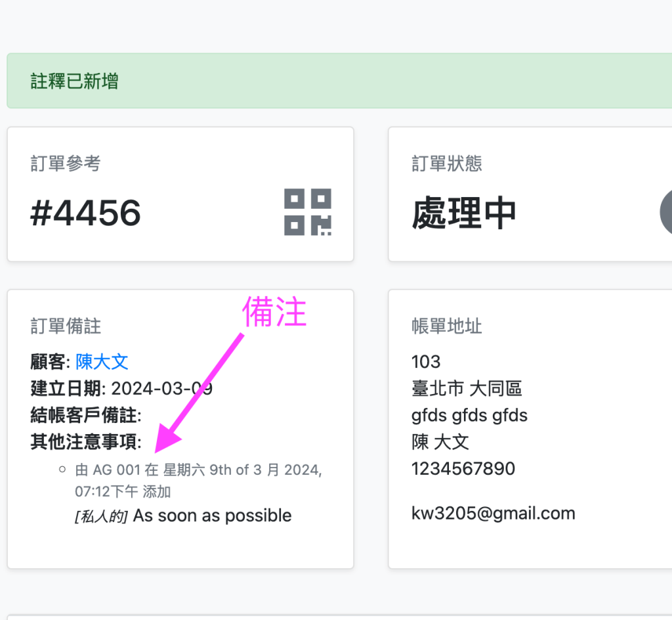Click the grey circle icon next to 處理中

(665, 213)
